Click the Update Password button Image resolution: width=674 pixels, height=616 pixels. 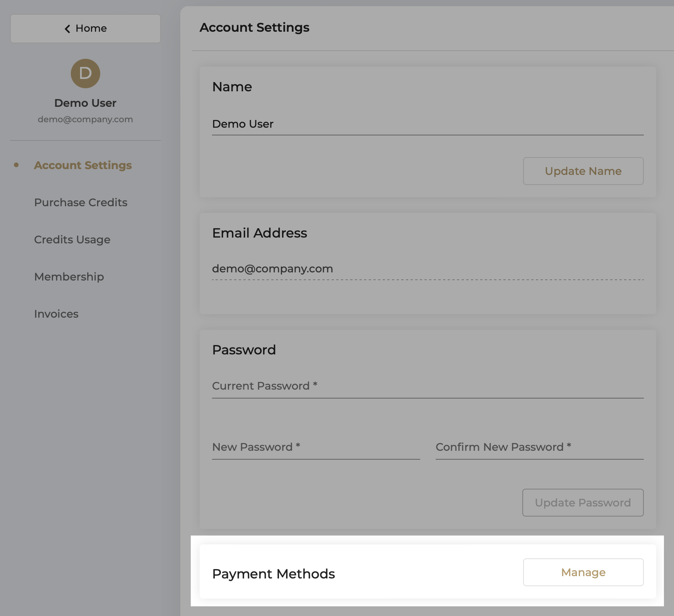(x=582, y=503)
